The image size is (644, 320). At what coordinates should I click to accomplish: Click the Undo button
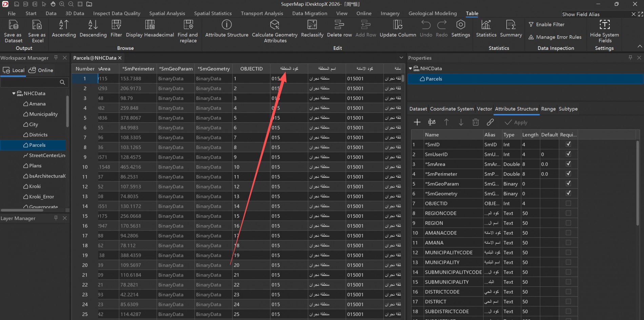click(426, 28)
